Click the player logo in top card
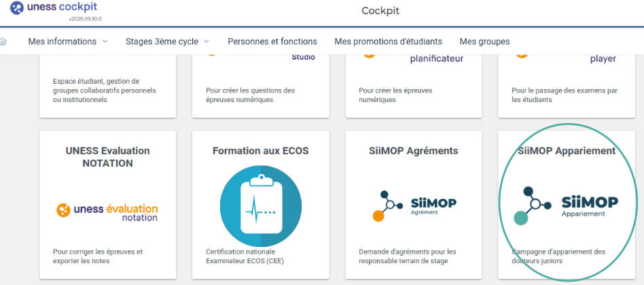 click(602, 58)
